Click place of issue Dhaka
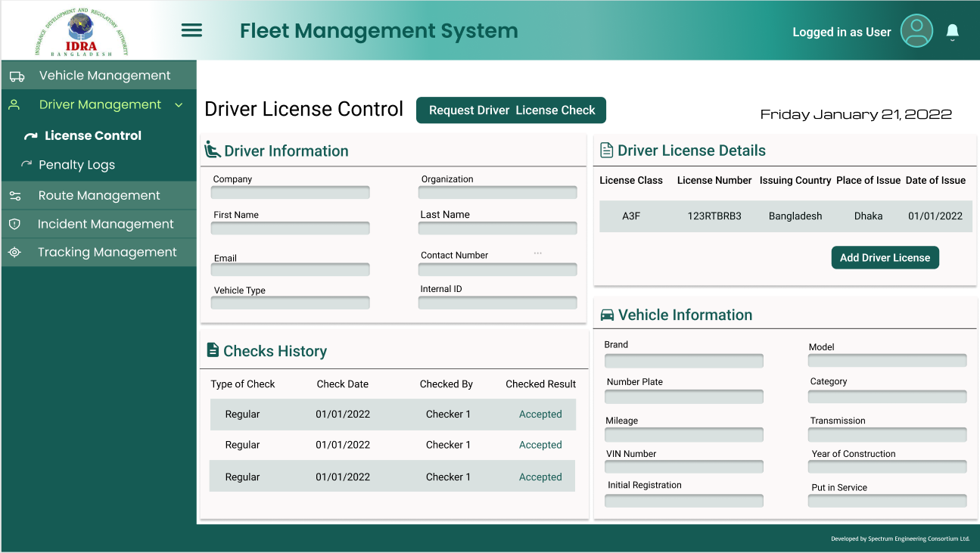Screen dimensions: 980x553 point(868,216)
